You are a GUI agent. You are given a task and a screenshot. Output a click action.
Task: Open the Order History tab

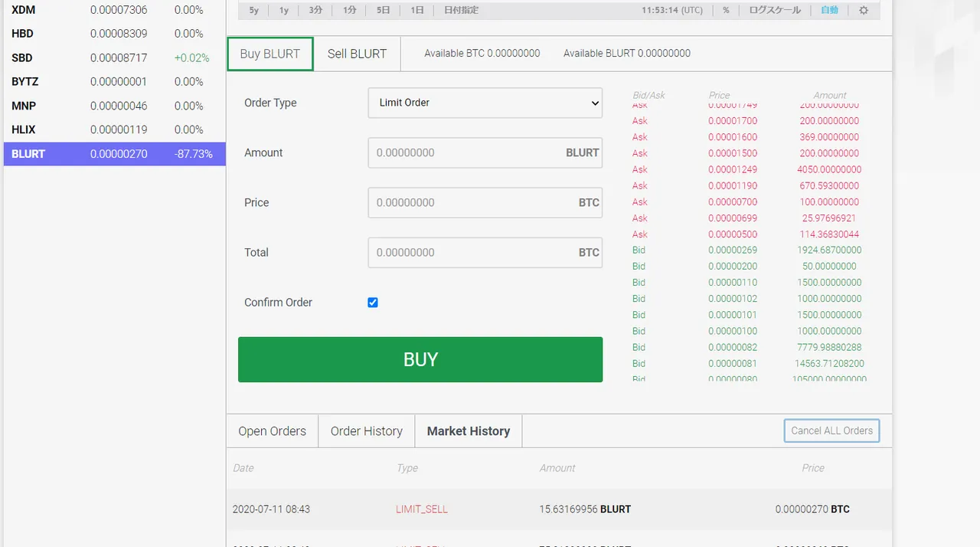367,431
